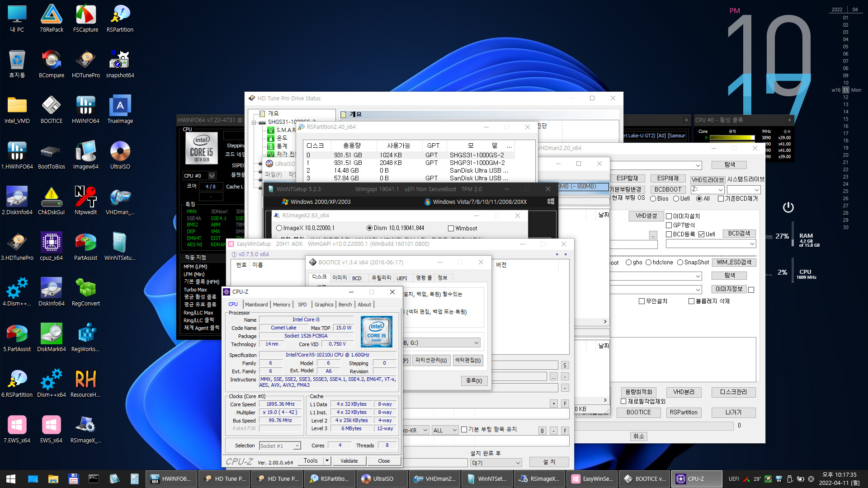
Task: Open the RegConvert desktop icon
Action: coord(85,292)
